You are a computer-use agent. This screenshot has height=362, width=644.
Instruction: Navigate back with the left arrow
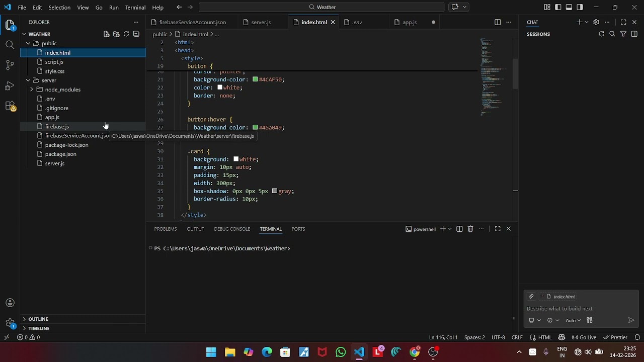179,7
